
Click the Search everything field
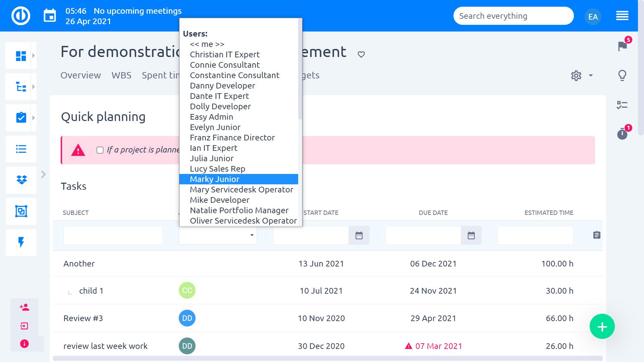point(513,15)
